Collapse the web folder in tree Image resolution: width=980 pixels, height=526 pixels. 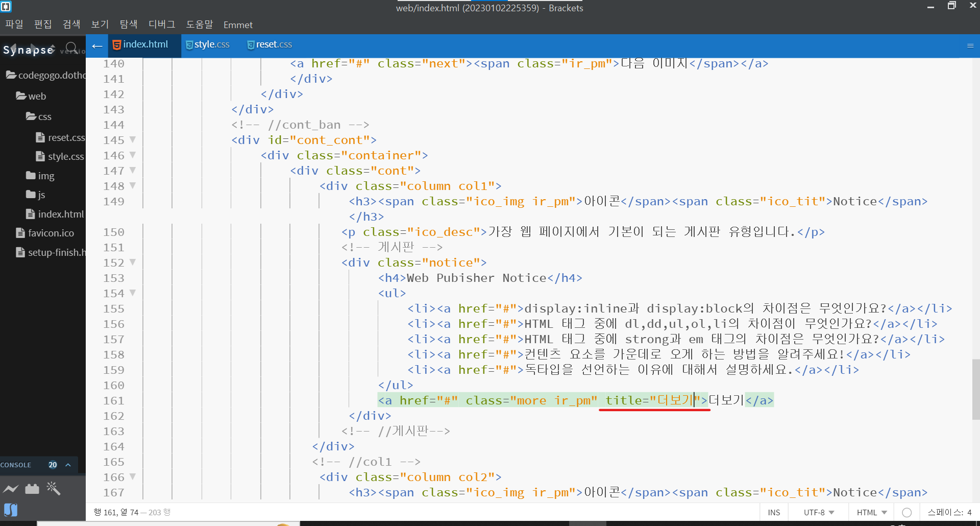click(31, 96)
